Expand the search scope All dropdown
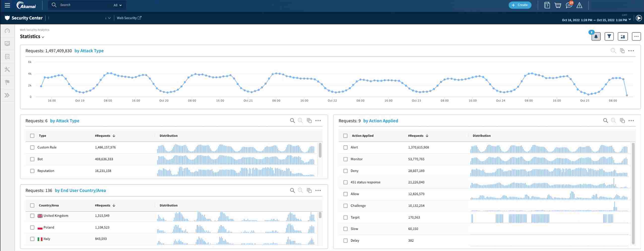This screenshot has height=251, width=644. (118, 5)
